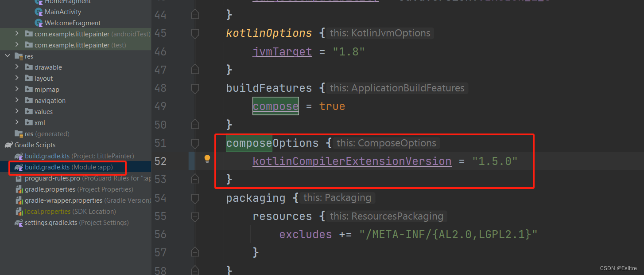Expand the navigation resource folder
Viewport: 644px width, 275px height.
coord(17,100)
